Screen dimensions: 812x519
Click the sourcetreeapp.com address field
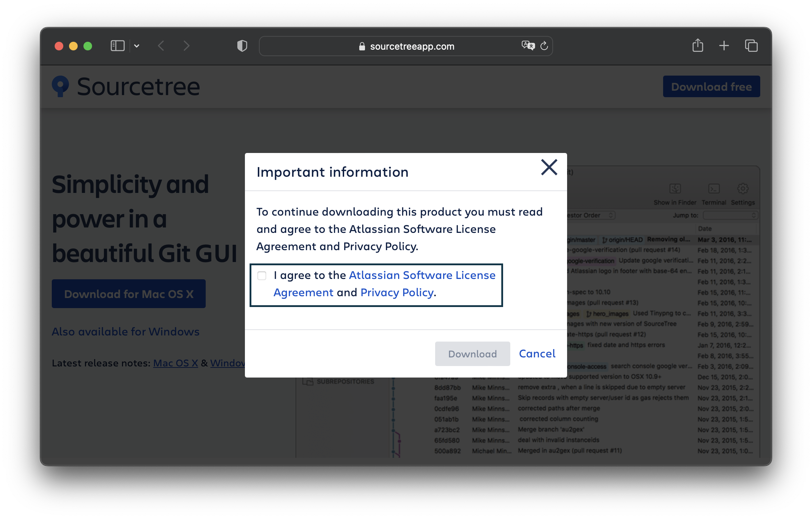(x=412, y=46)
